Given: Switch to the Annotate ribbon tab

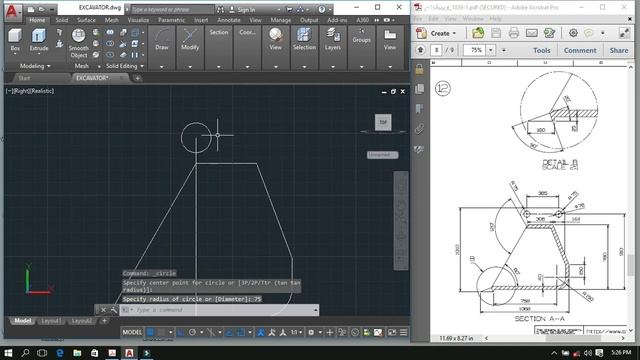Looking at the screenshot, I should pyautogui.click(x=229, y=20).
